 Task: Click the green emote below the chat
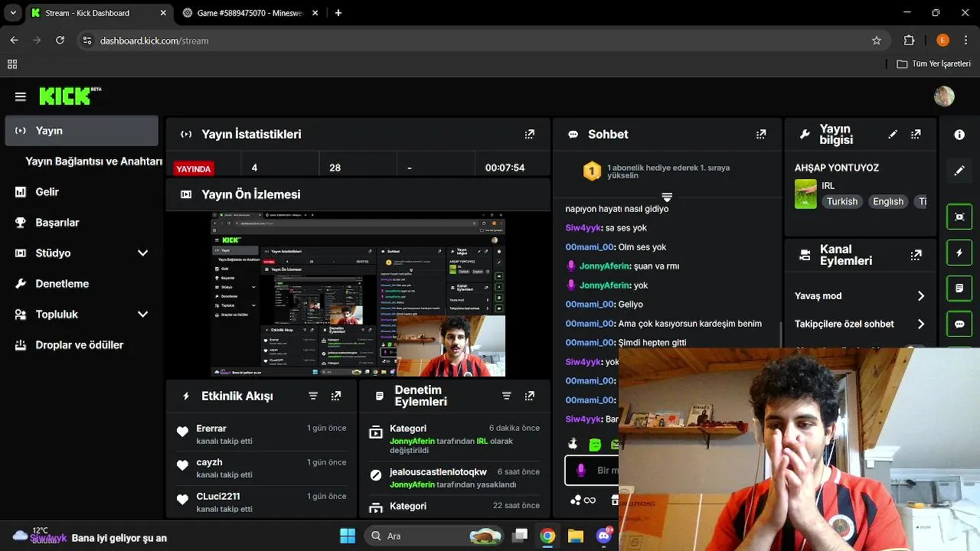point(595,444)
